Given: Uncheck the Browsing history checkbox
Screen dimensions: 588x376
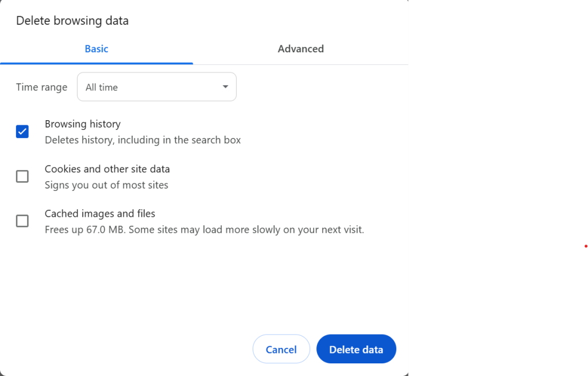Looking at the screenshot, I should (22, 132).
